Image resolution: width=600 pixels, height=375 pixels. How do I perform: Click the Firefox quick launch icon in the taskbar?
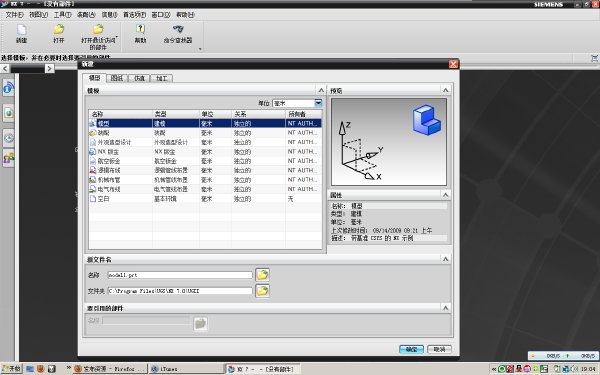41,369
